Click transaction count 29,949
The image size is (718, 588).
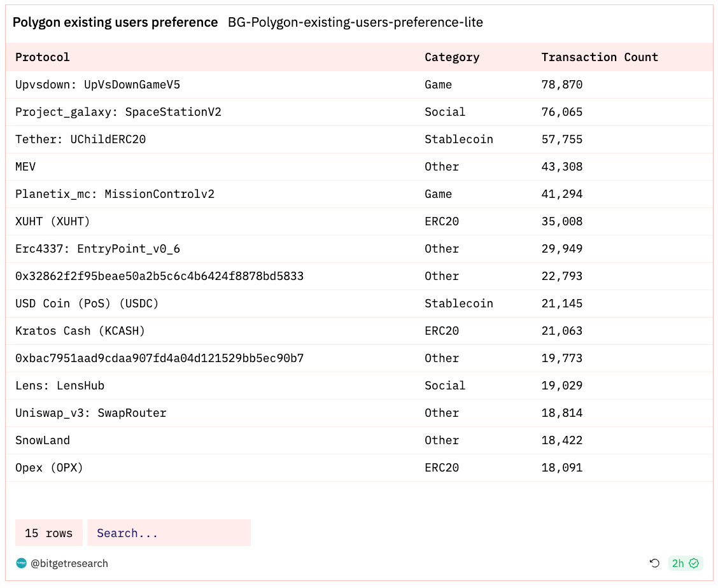click(562, 249)
